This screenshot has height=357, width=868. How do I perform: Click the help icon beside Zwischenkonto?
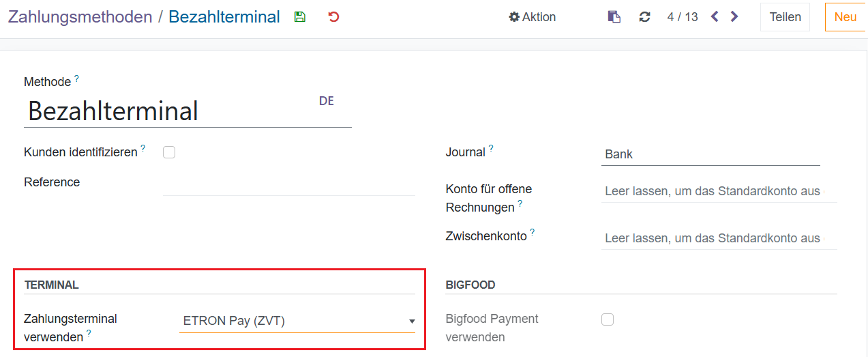pos(533,232)
